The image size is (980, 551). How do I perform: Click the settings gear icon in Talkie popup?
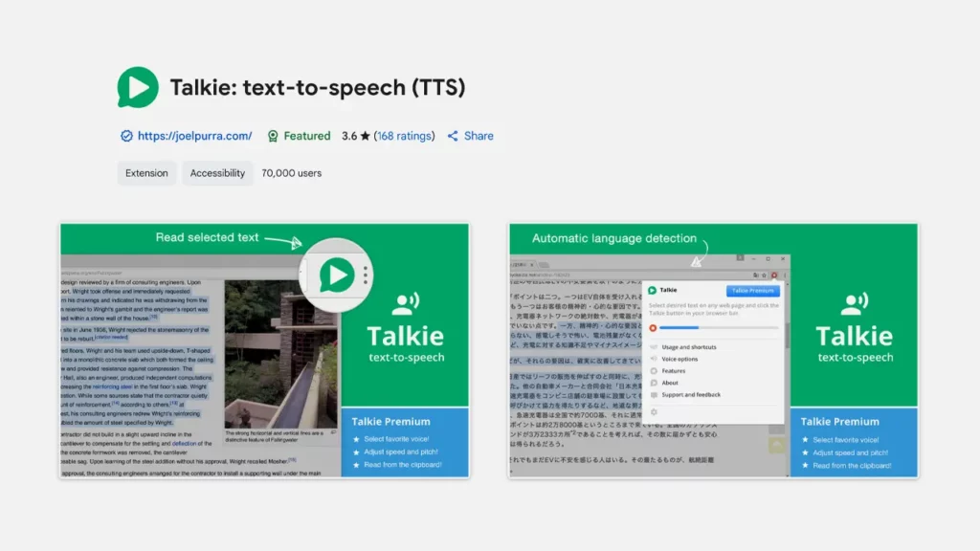pos(654,412)
